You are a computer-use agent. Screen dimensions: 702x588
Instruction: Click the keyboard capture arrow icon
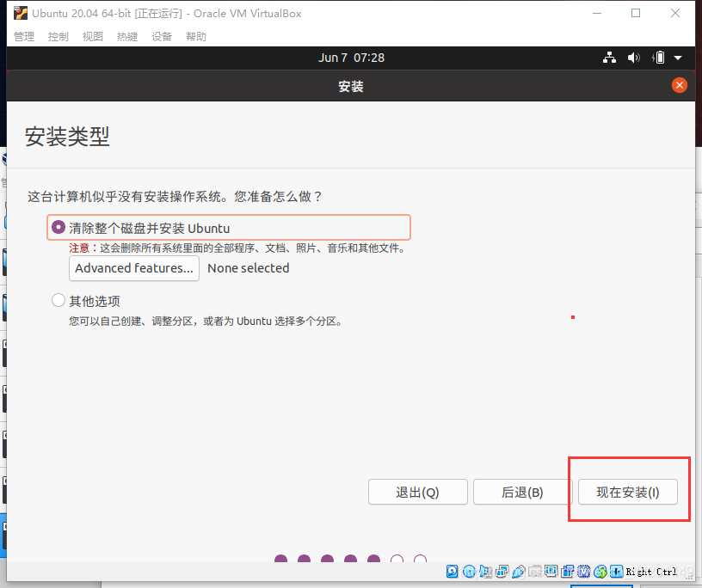pos(617,571)
